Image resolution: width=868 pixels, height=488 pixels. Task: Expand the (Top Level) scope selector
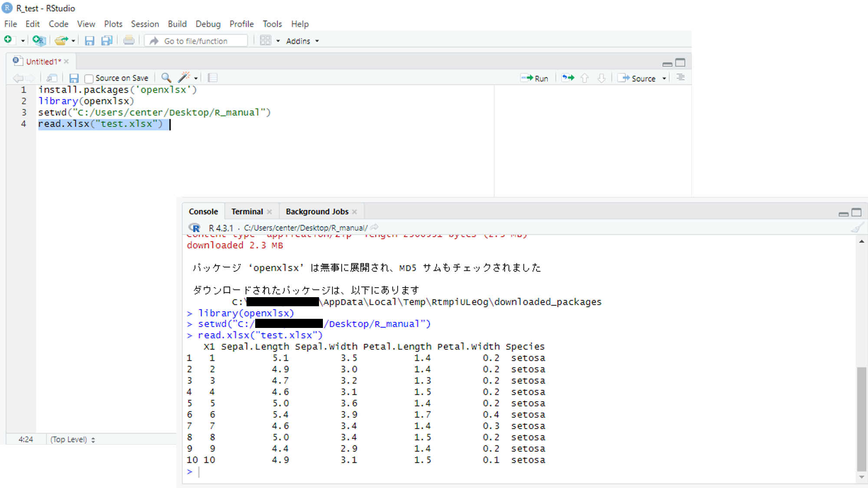72,439
